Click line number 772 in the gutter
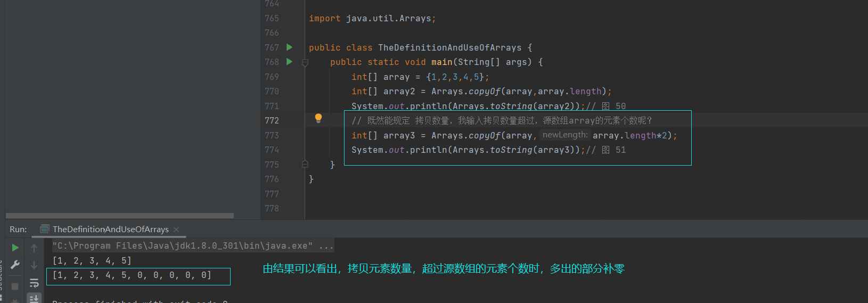868x303 pixels. [272, 121]
